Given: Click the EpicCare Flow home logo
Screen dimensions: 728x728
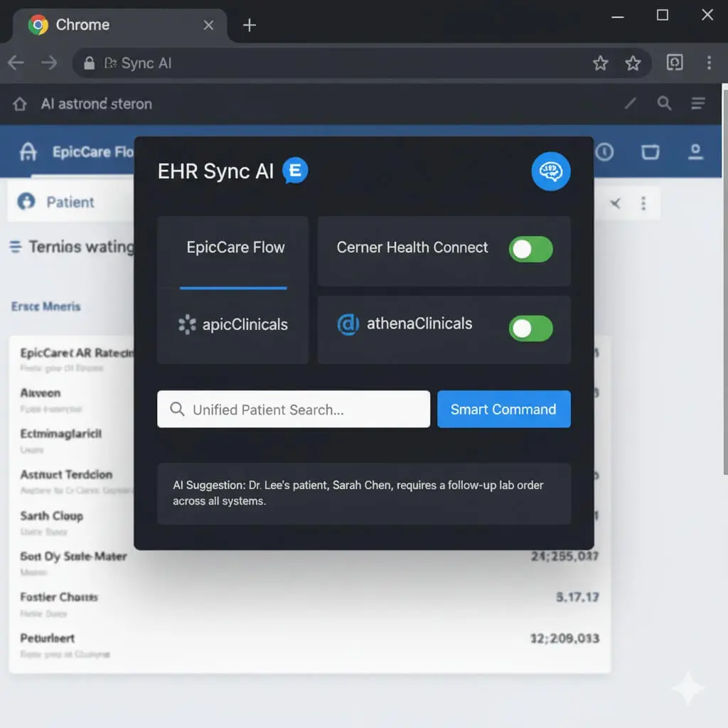Looking at the screenshot, I should click(x=28, y=151).
